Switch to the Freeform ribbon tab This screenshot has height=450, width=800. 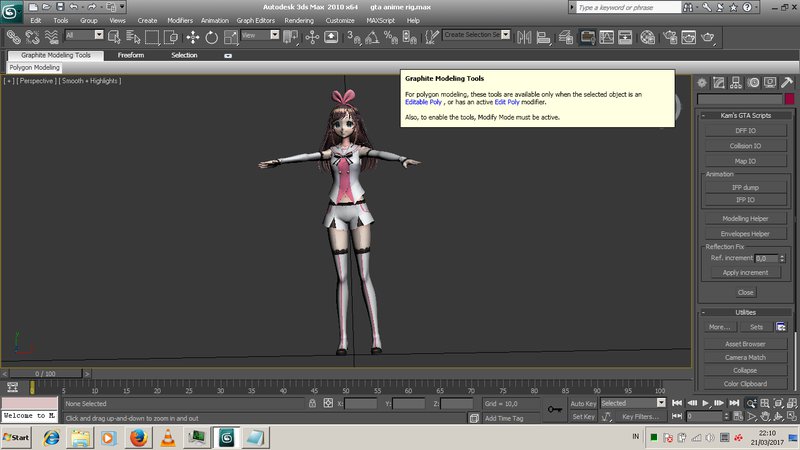131,55
